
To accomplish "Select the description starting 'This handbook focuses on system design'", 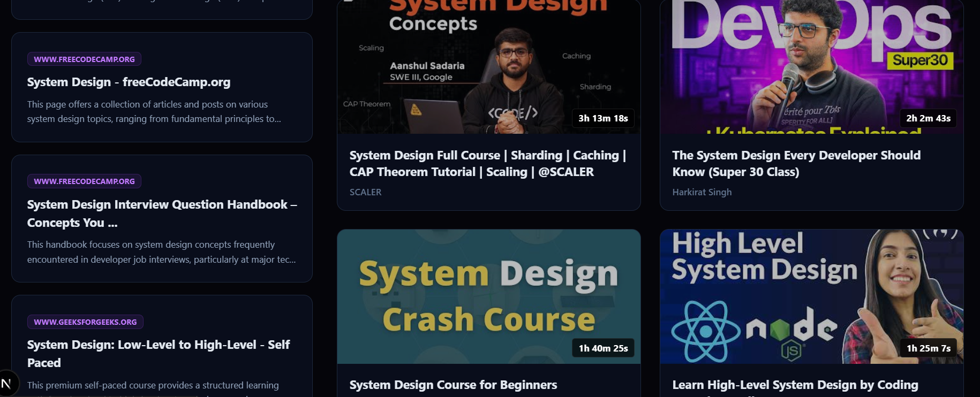I will point(161,251).
